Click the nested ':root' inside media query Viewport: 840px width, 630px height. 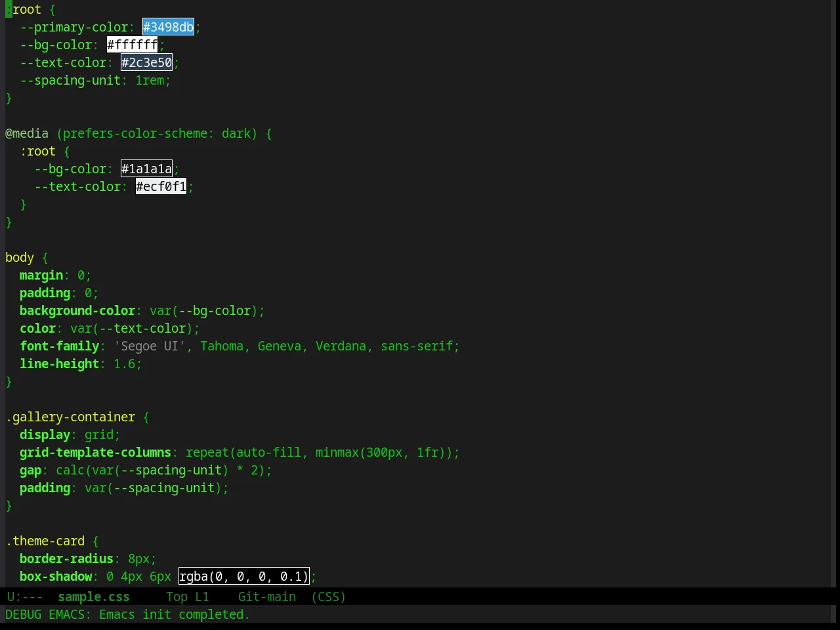[38, 151]
